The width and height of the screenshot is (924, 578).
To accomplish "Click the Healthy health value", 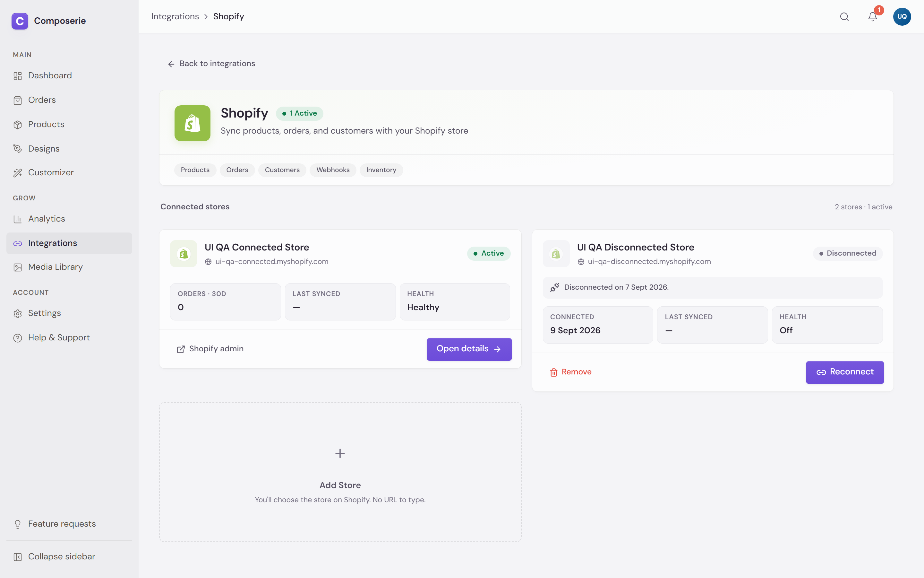I will click(423, 307).
